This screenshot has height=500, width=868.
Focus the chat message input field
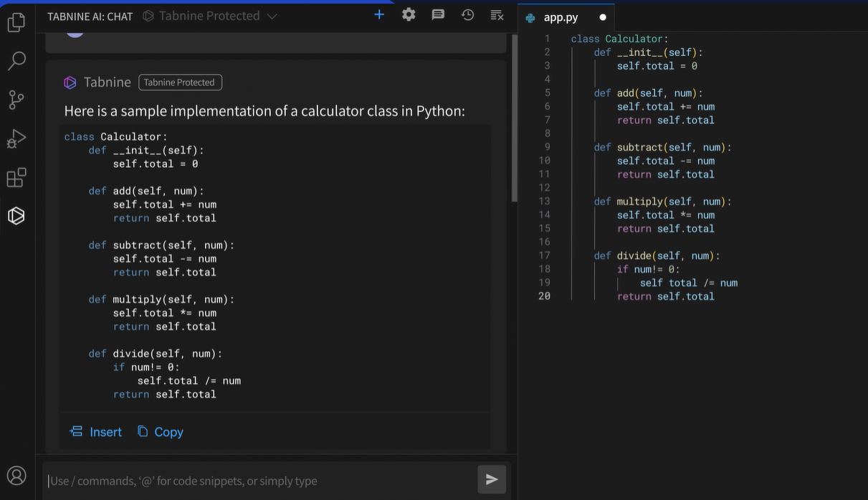(x=259, y=481)
